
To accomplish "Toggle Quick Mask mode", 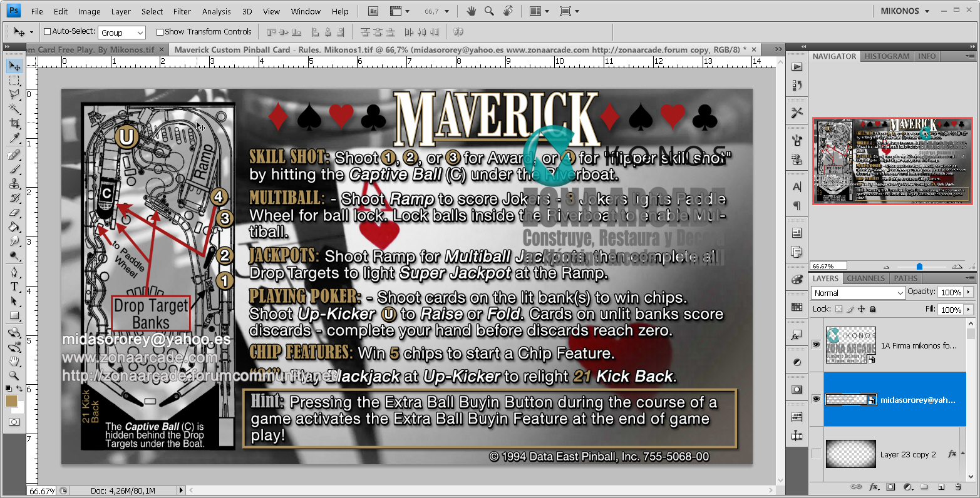I will (14, 422).
